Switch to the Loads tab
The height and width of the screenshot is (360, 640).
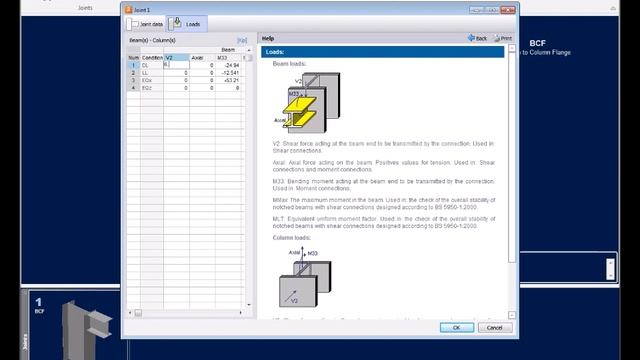click(x=187, y=24)
